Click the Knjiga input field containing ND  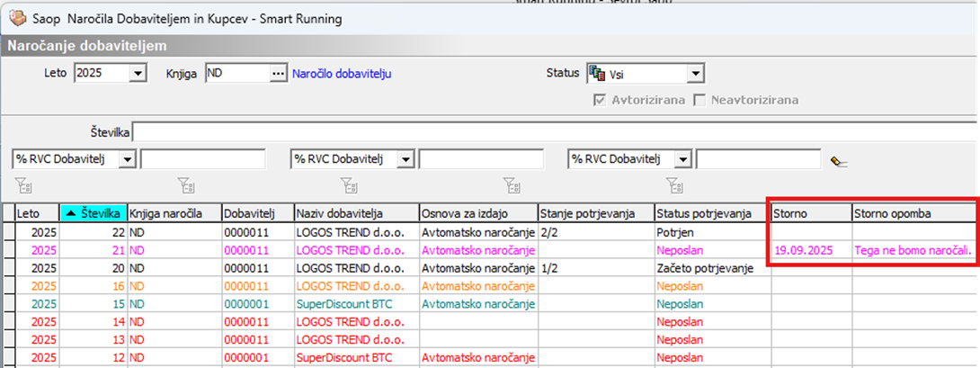237,73
